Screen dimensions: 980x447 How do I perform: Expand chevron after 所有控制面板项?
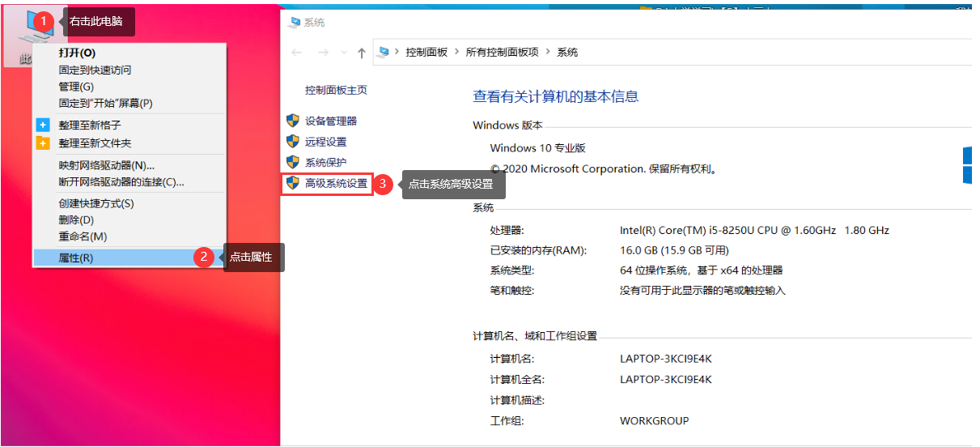(548, 52)
